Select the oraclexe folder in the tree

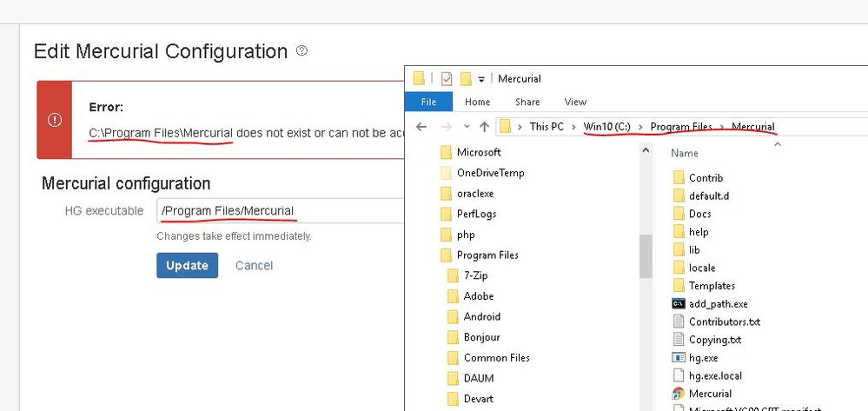[x=475, y=193]
